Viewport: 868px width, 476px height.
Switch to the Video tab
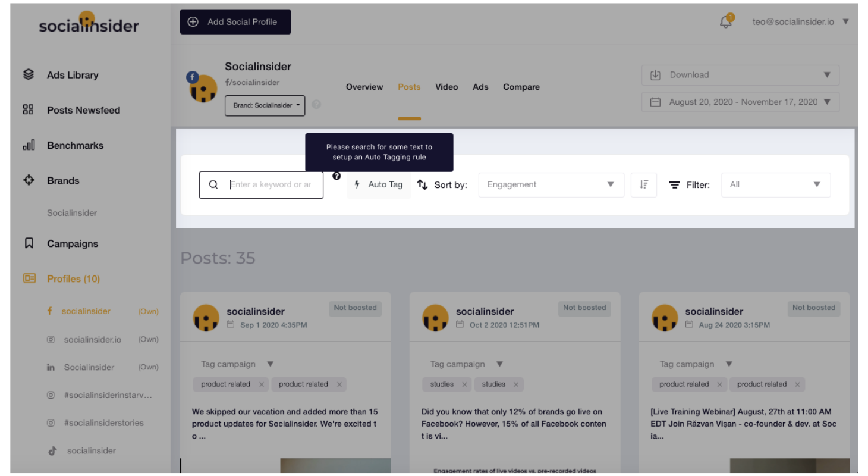pyautogui.click(x=446, y=87)
